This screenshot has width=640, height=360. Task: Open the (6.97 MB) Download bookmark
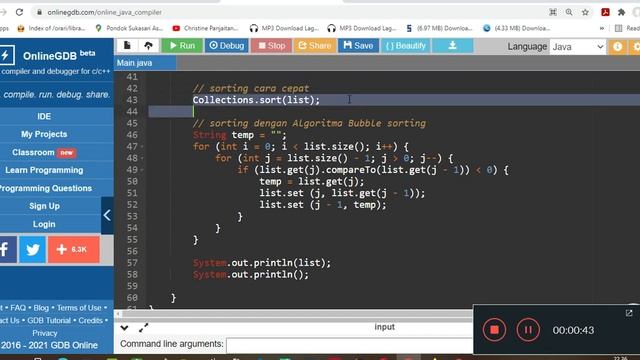point(439,28)
